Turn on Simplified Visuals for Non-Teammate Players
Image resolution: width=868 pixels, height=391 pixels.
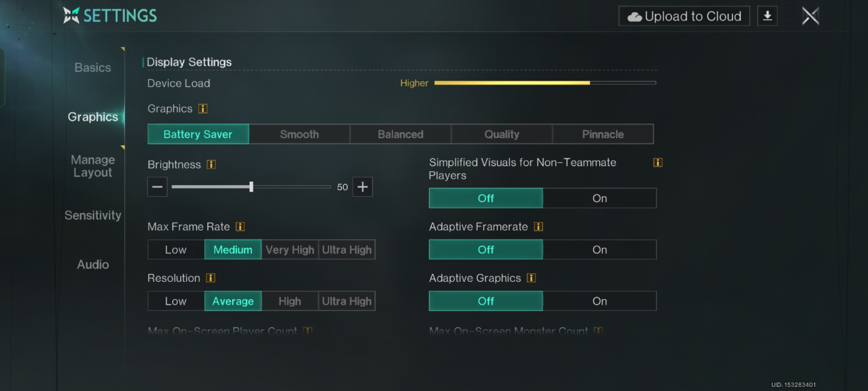(x=599, y=198)
